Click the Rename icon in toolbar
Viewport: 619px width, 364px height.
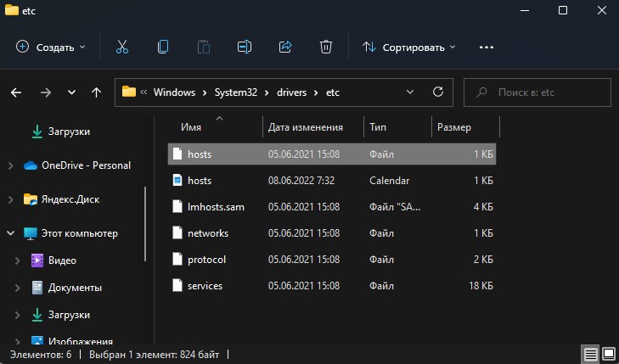(245, 47)
